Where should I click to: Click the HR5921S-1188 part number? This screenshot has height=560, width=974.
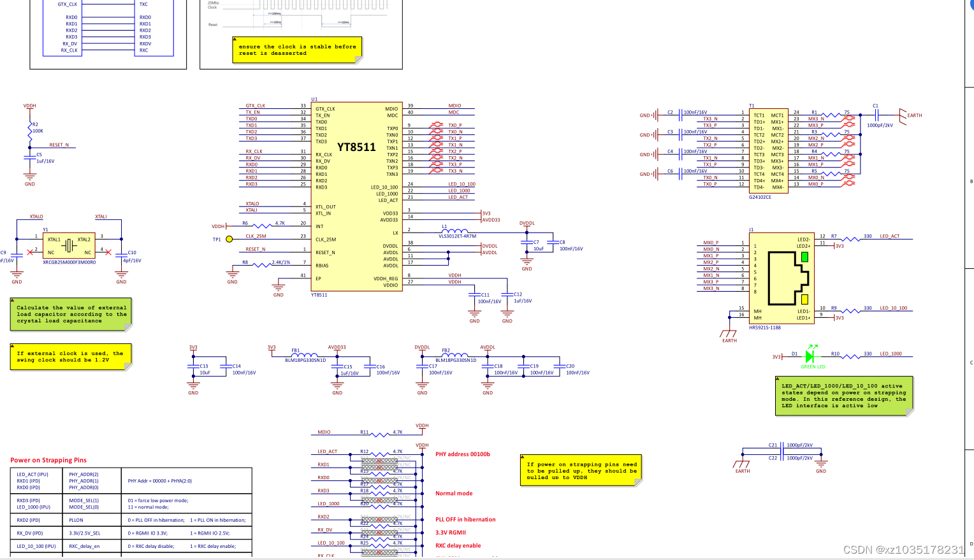pos(765,327)
